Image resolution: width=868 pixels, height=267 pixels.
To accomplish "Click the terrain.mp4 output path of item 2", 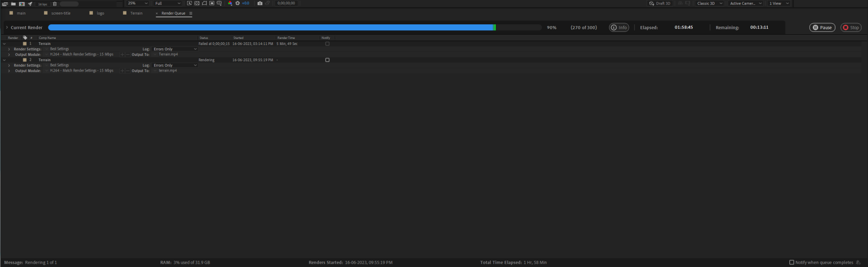I will coord(168,71).
